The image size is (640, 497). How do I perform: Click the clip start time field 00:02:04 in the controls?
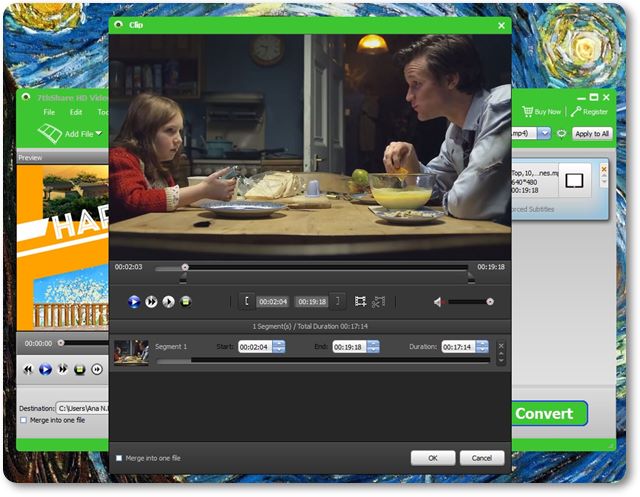point(273,302)
